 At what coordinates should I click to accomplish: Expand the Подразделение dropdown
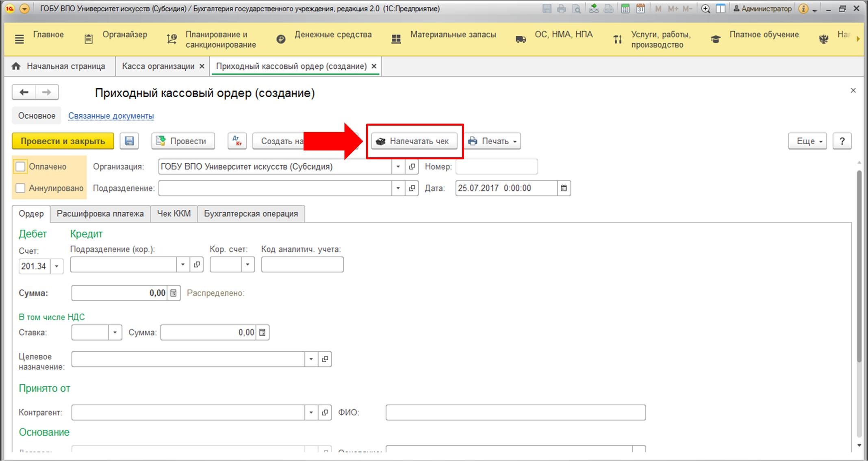coord(398,188)
